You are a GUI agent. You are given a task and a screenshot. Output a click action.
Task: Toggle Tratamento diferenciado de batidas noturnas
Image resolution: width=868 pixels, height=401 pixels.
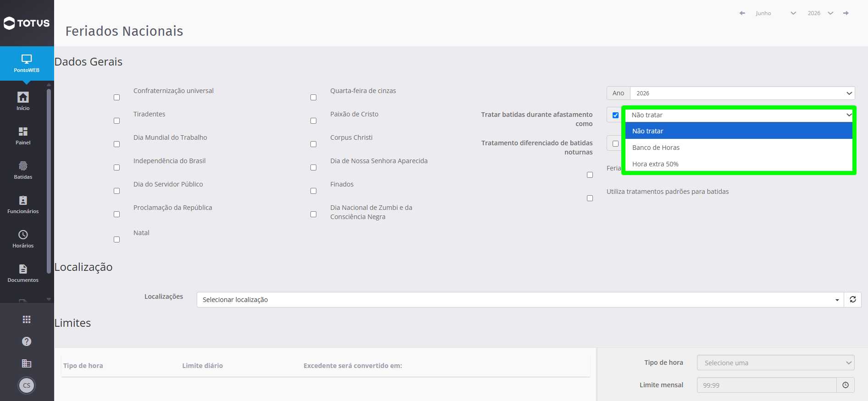(615, 143)
